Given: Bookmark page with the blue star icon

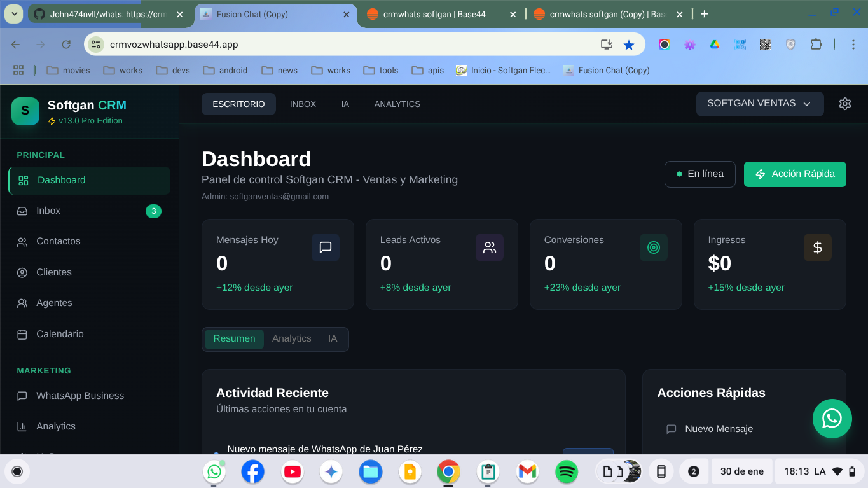Looking at the screenshot, I should pyautogui.click(x=629, y=45).
